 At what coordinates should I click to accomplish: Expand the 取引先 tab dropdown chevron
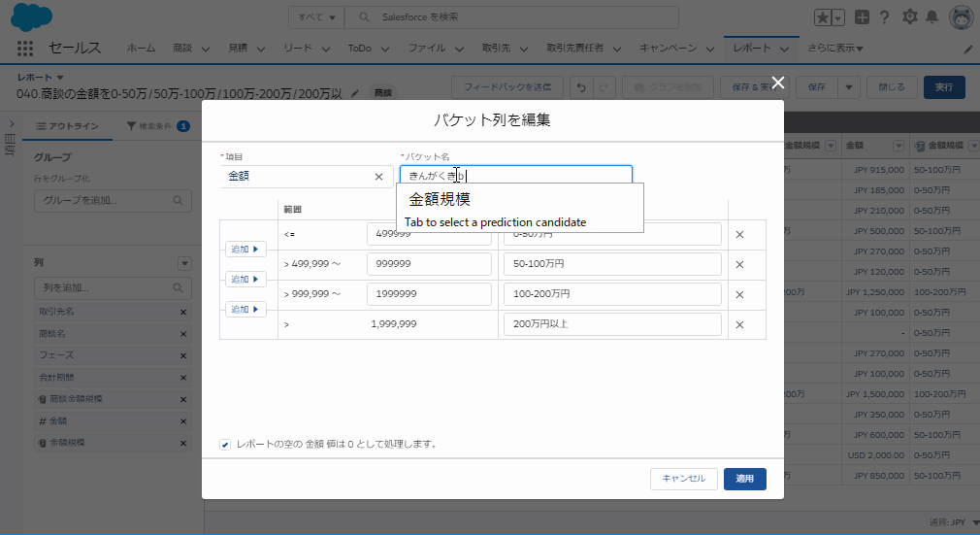click(524, 49)
